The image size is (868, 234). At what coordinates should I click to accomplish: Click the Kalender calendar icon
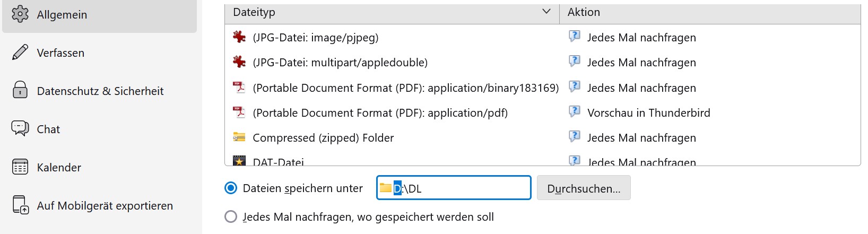[x=20, y=167]
